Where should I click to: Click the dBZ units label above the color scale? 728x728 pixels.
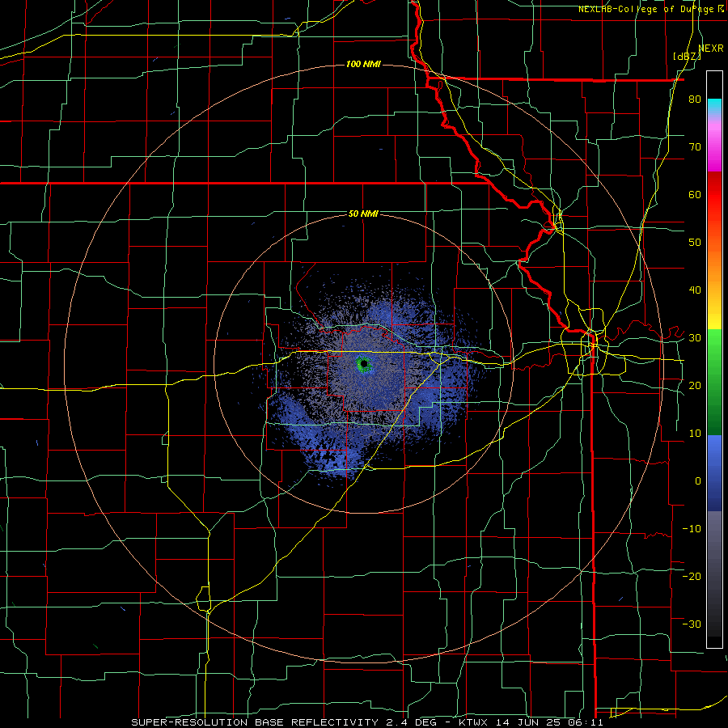coord(688,56)
